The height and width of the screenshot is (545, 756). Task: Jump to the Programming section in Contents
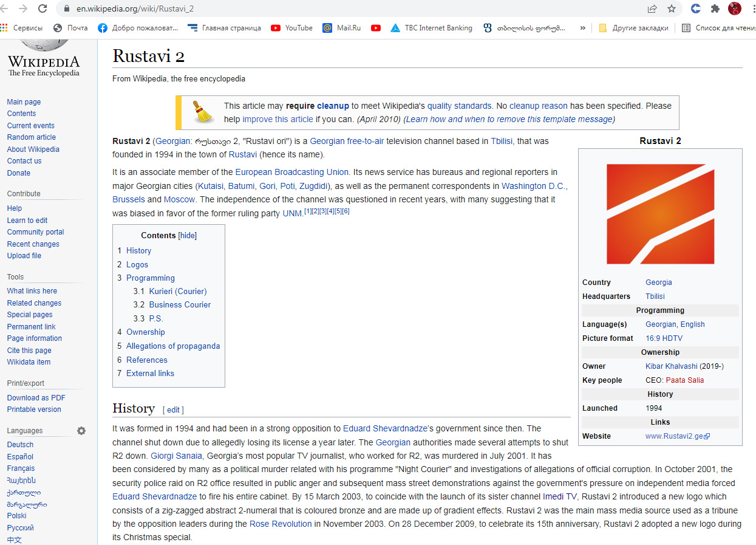click(x=150, y=278)
